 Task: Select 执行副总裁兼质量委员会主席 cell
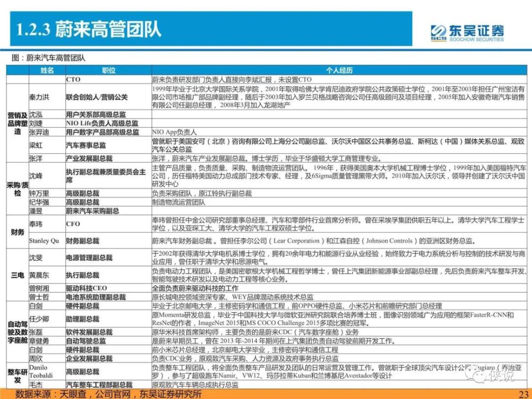109,176
